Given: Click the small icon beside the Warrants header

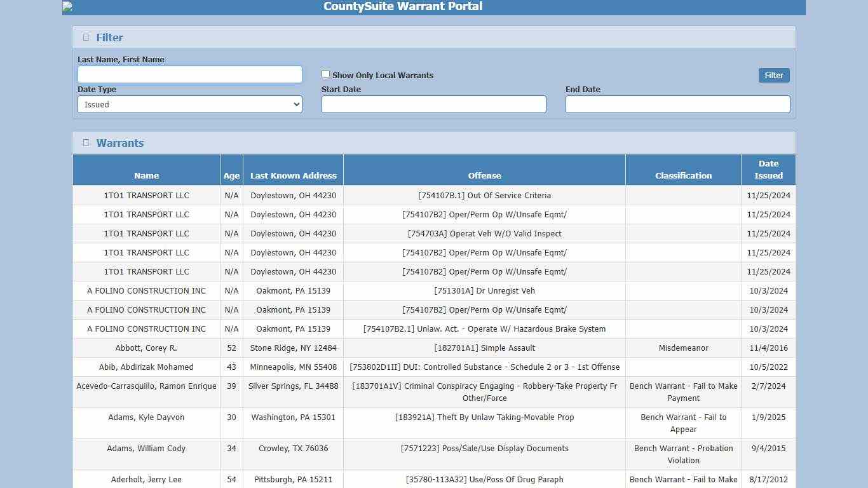Looking at the screenshot, I should (x=86, y=142).
